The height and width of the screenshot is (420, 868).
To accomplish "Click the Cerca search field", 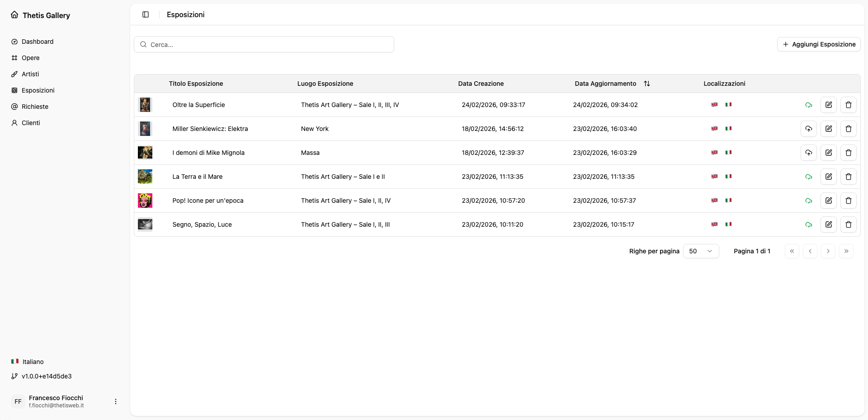I will tap(264, 45).
